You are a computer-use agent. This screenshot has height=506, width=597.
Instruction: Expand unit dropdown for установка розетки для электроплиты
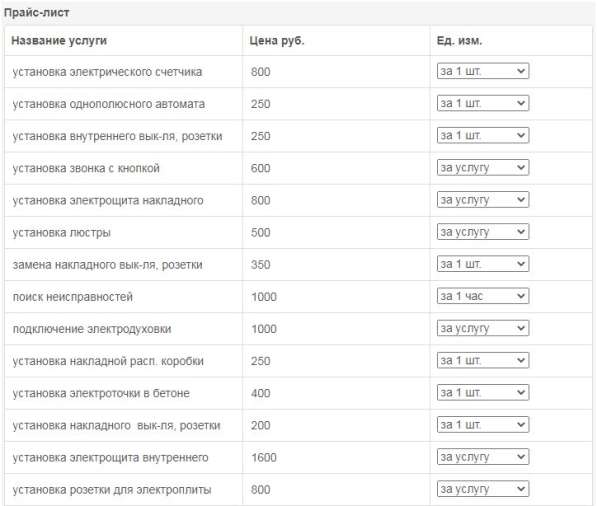tap(483, 489)
